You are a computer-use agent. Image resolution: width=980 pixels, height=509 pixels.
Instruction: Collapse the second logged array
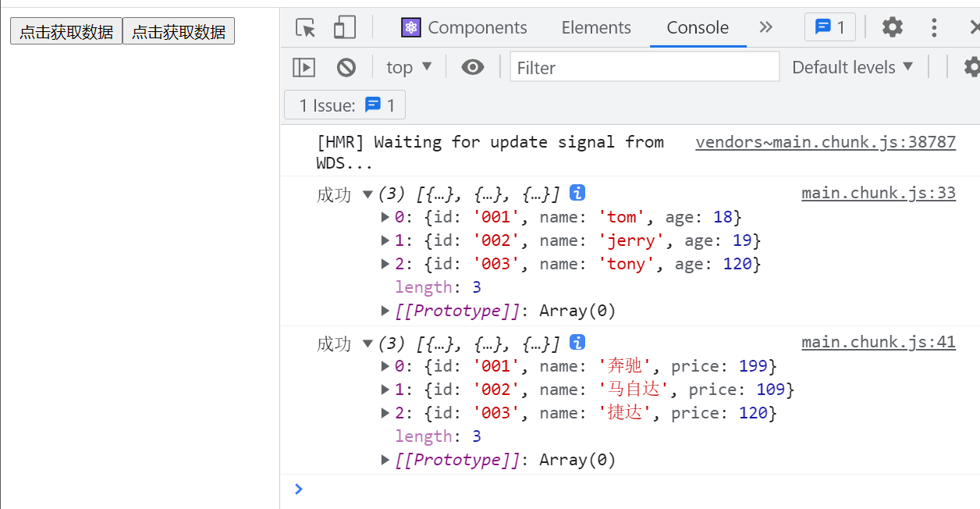pos(367,343)
